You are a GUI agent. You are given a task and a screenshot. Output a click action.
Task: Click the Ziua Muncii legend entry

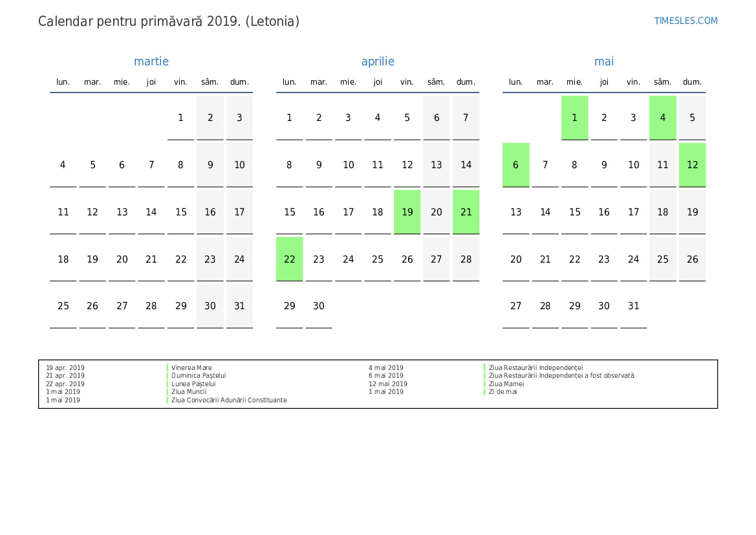point(189,392)
